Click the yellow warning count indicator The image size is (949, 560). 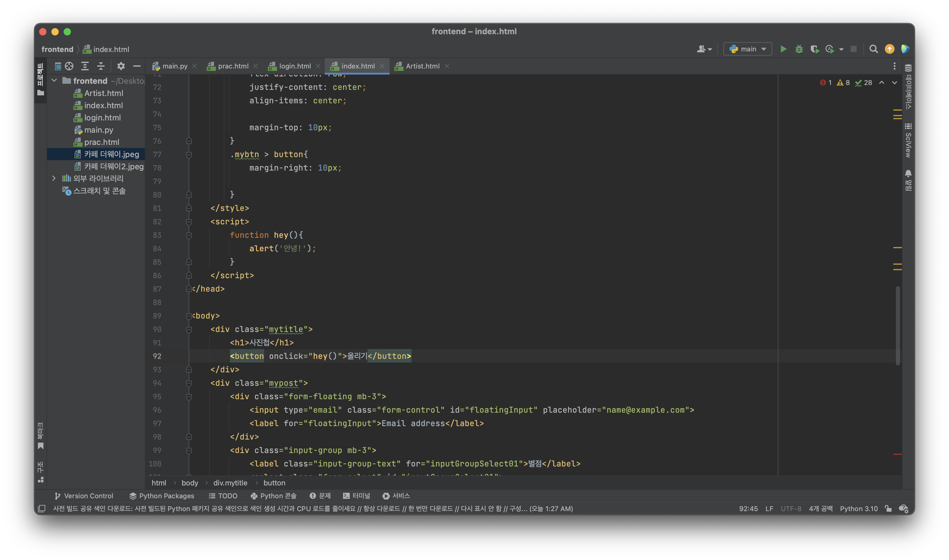843,83
